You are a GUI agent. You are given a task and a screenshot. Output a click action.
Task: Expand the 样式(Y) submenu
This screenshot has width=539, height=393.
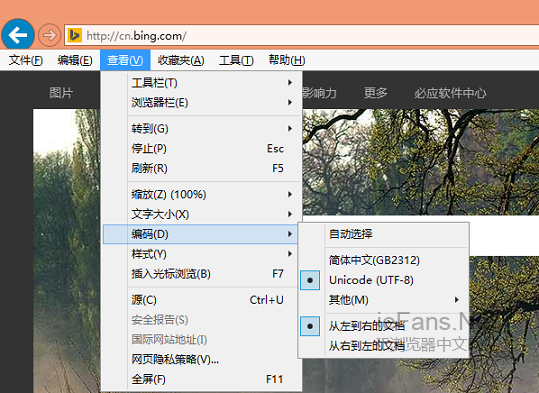[x=201, y=254]
